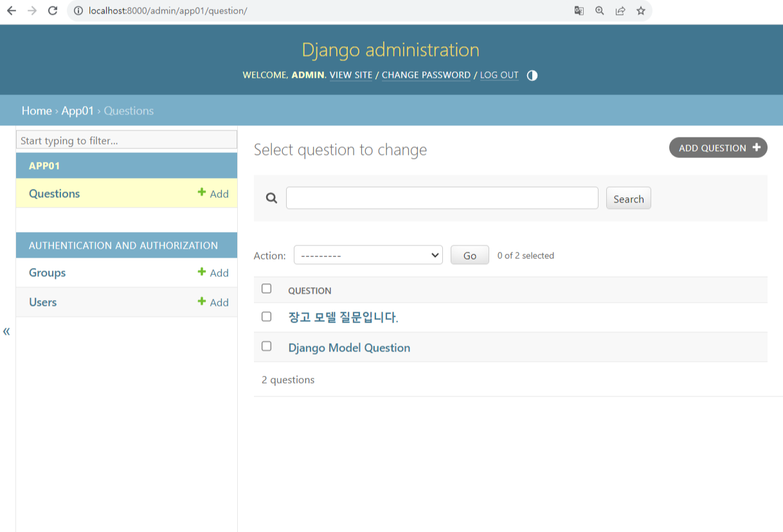Click the browser address bar URL

click(x=168, y=11)
